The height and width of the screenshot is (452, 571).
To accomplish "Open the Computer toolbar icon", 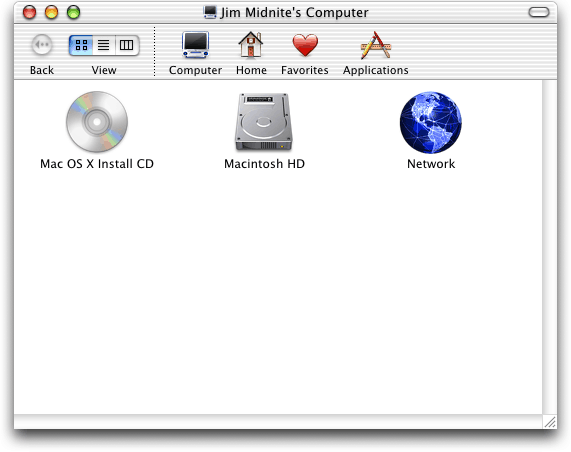I will (196, 45).
